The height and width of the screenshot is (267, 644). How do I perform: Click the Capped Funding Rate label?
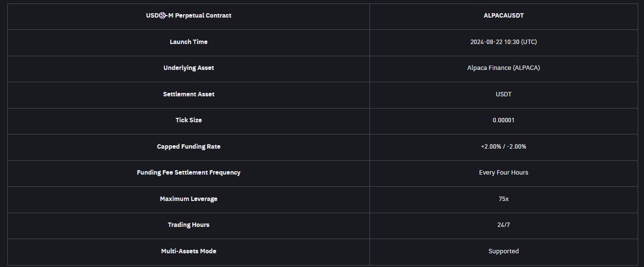pyautogui.click(x=188, y=147)
